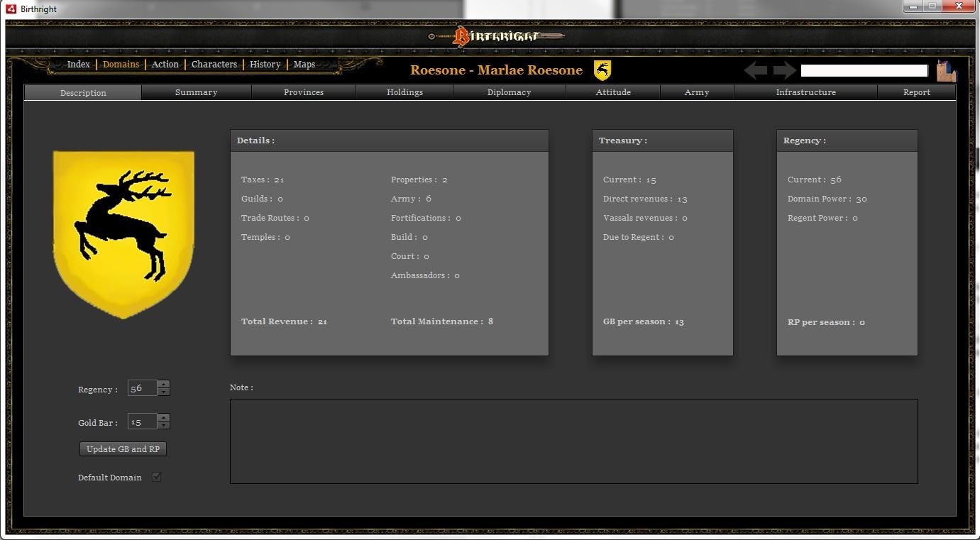The height and width of the screenshot is (540, 980).
Task: Switch to the Infrastructure tab
Action: point(805,92)
